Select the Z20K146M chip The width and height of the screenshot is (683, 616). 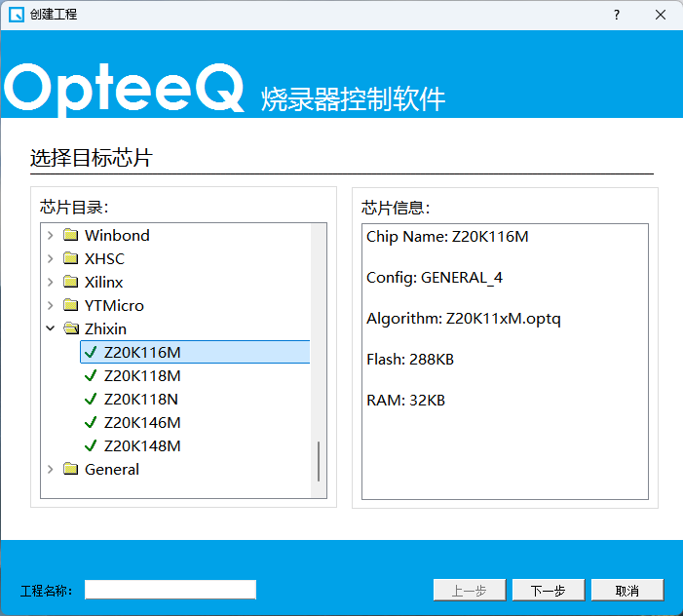(x=142, y=422)
